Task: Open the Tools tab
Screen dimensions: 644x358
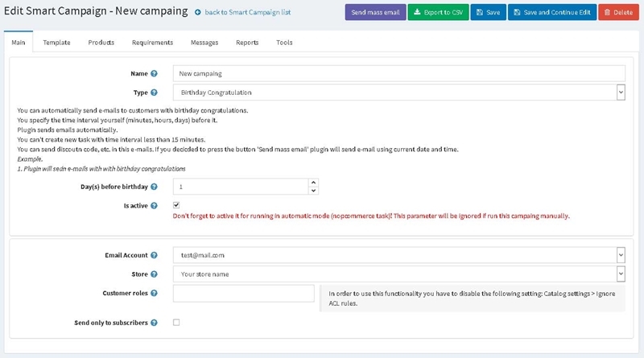Action: pyautogui.click(x=284, y=43)
